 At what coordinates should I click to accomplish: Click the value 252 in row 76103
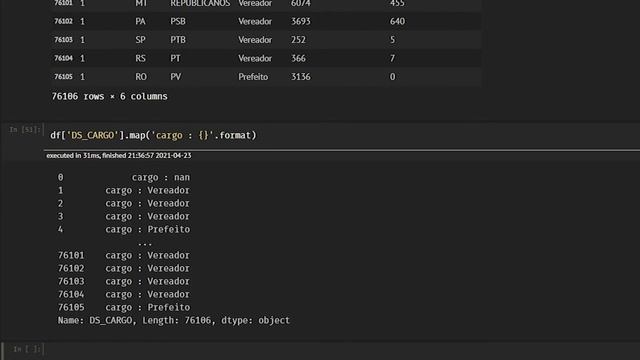[x=298, y=40]
